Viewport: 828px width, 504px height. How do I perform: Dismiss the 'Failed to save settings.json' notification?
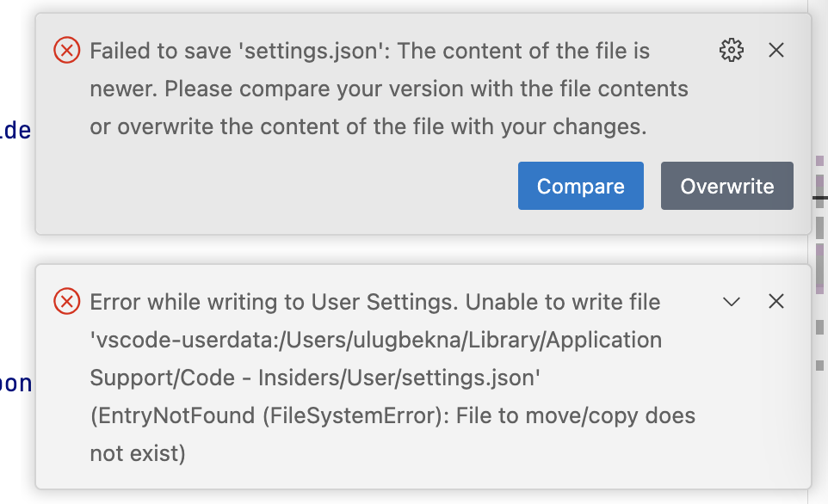pyautogui.click(x=776, y=51)
